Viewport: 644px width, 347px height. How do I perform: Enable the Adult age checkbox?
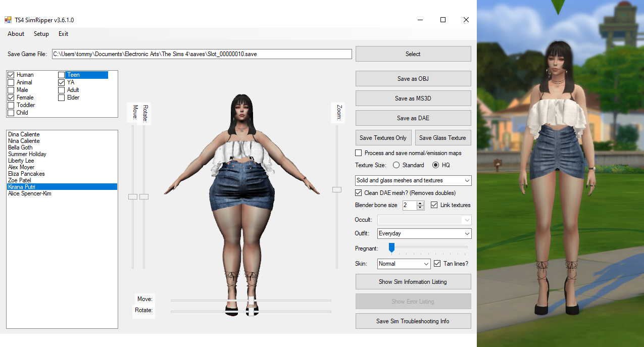tap(61, 90)
